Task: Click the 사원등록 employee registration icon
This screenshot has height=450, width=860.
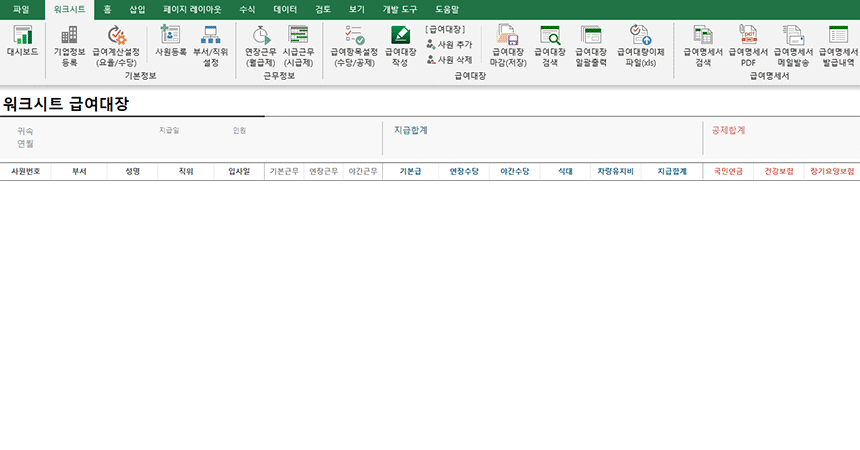Action: coord(170,46)
